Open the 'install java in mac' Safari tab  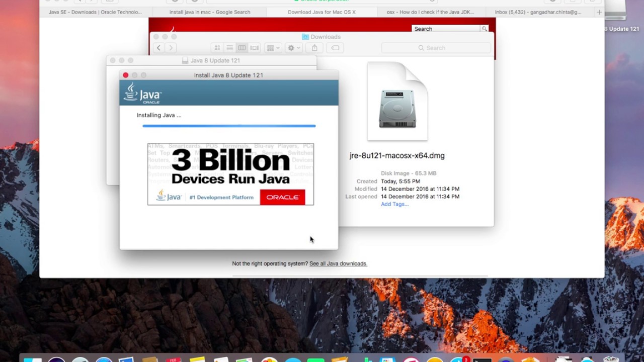click(209, 12)
